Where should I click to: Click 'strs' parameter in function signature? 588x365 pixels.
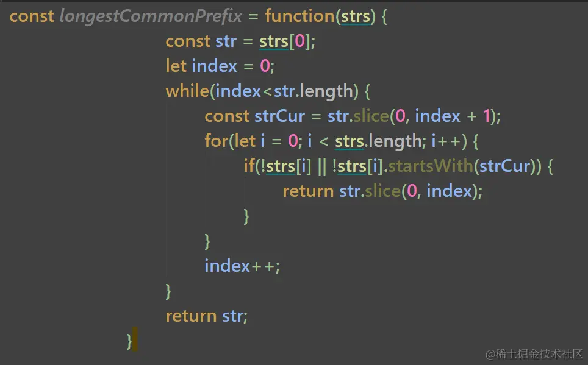click(x=356, y=16)
